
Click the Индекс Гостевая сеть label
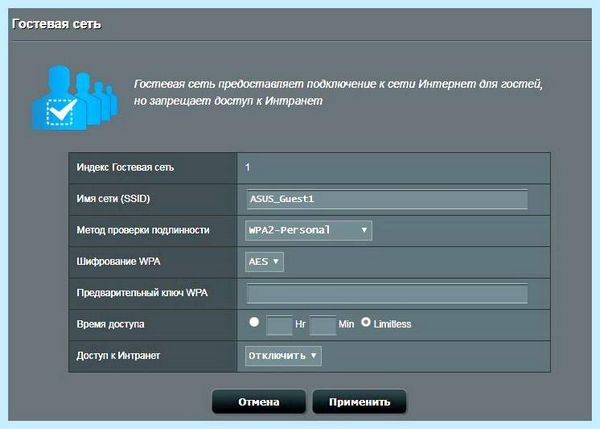pyautogui.click(x=125, y=168)
